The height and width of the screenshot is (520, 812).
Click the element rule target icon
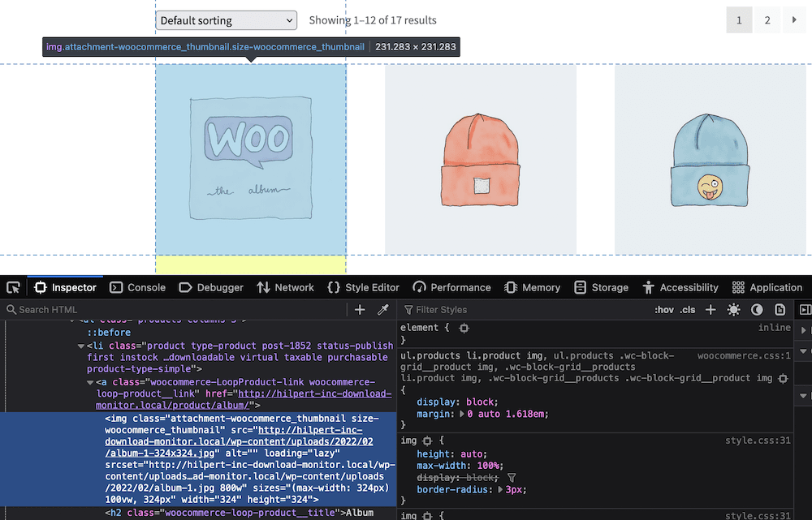pyautogui.click(x=464, y=328)
